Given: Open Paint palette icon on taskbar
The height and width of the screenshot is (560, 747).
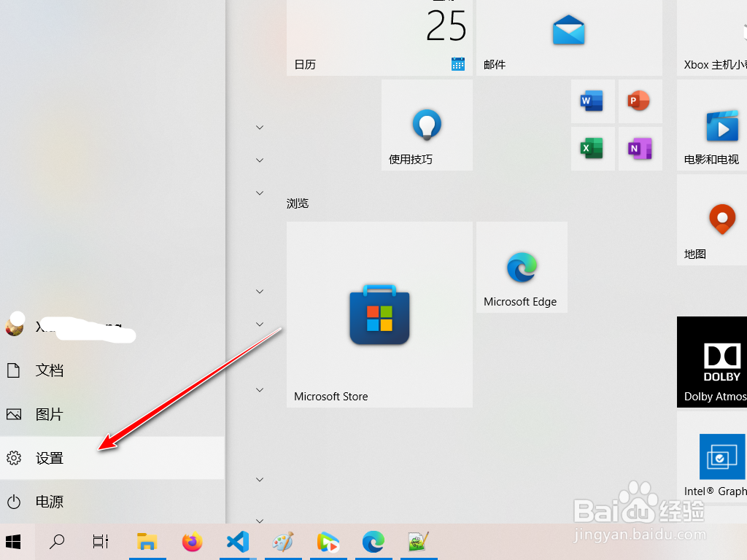Looking at the screenshot, I should click(x=283, y=542).
